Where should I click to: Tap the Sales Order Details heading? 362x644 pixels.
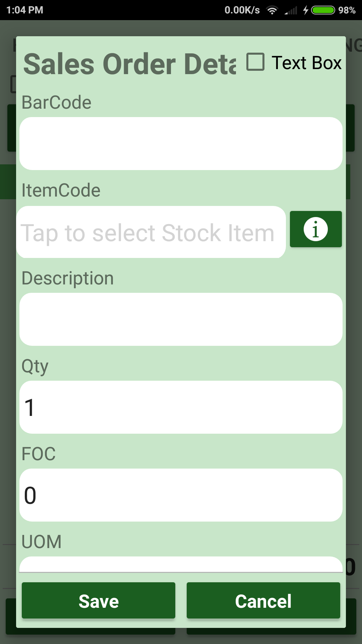pyautogui.click(x=130, y=64)
